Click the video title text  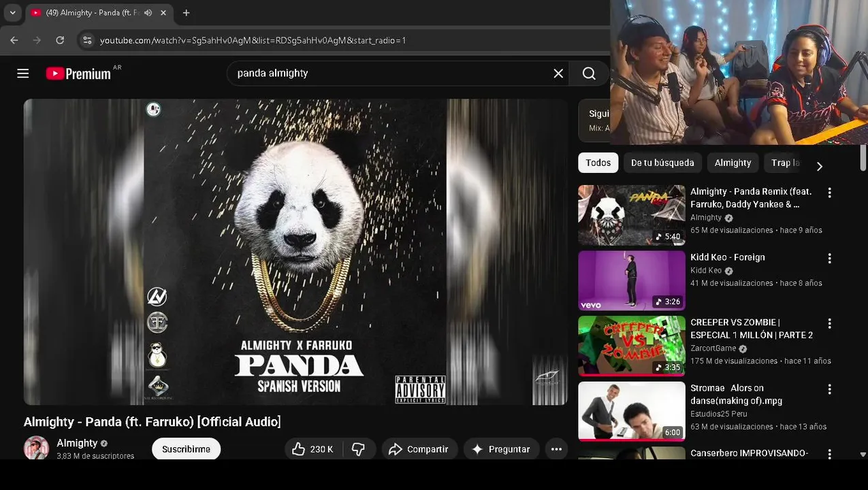(152, 422)
